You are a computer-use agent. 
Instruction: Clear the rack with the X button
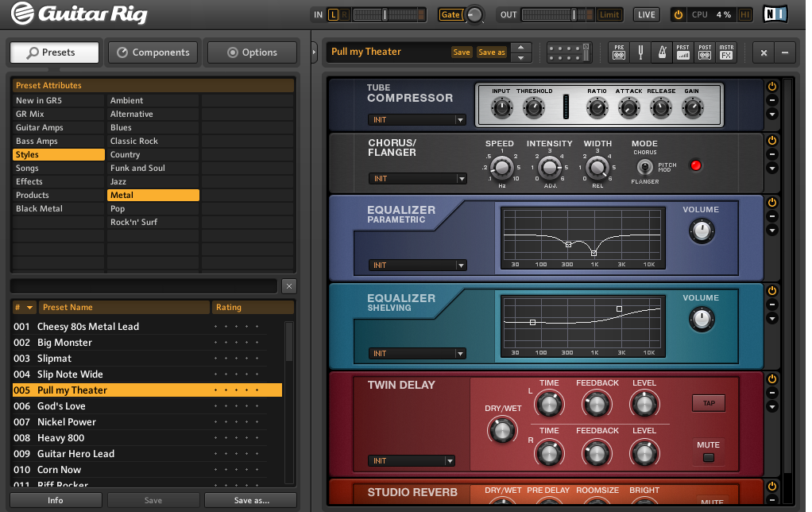(x=764, y=52)
